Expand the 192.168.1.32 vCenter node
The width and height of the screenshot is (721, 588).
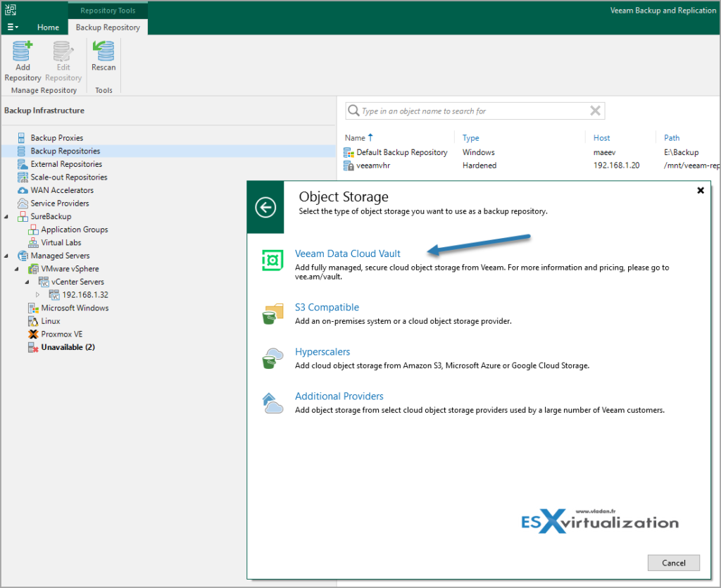click(x=38, y=294)
